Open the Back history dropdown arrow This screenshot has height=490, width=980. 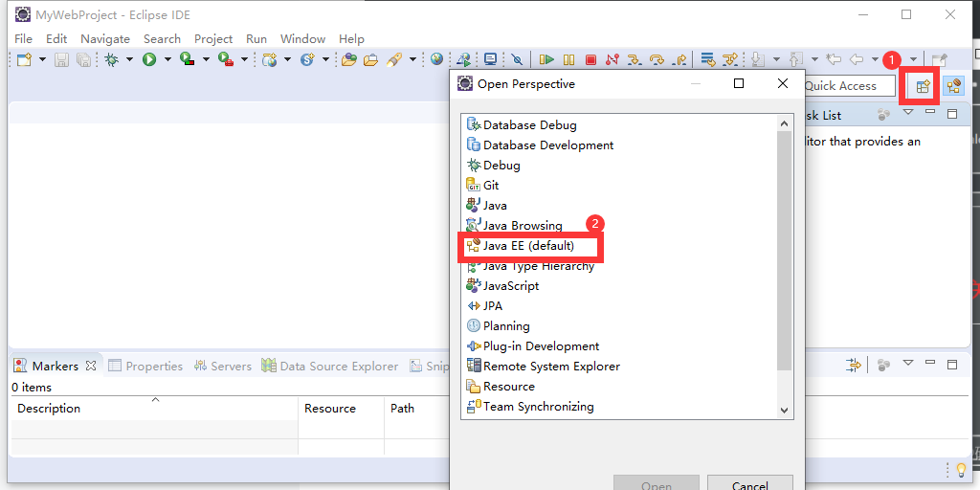click(875, 59)
